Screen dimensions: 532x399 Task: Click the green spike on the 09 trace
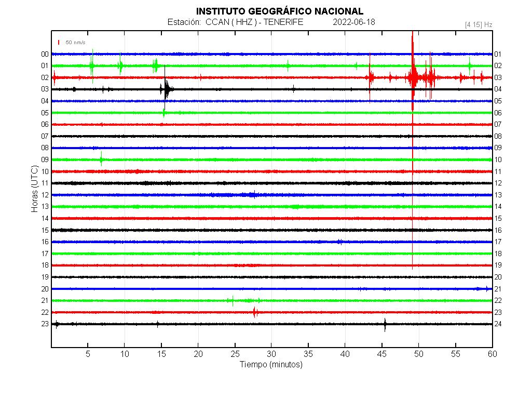[101, 159]
